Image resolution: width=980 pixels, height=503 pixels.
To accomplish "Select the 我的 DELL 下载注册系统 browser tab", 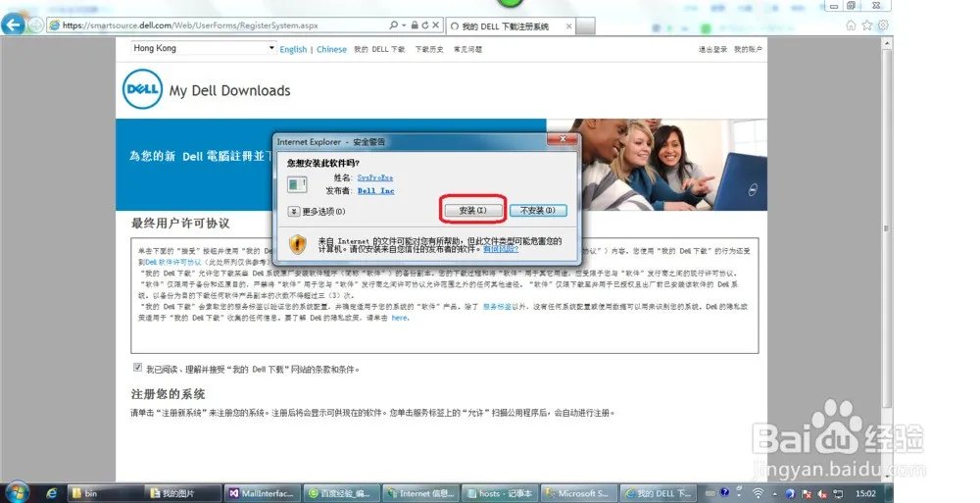I will (x=510, y=26).
